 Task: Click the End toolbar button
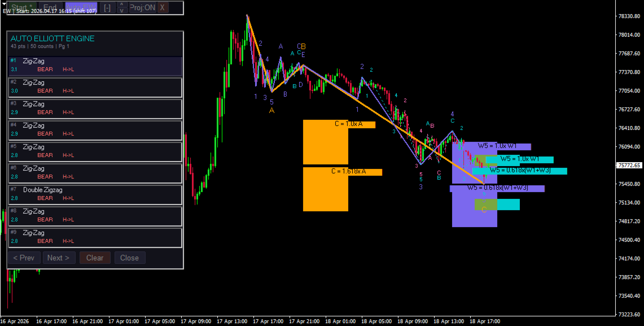point(51,7)
